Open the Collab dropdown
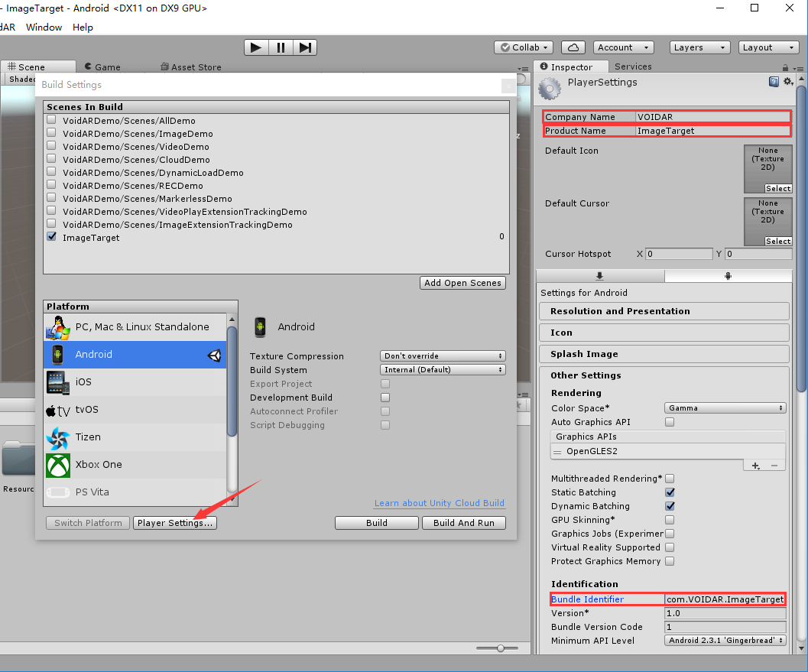This screenshot has width=808, height=672. 524,47
